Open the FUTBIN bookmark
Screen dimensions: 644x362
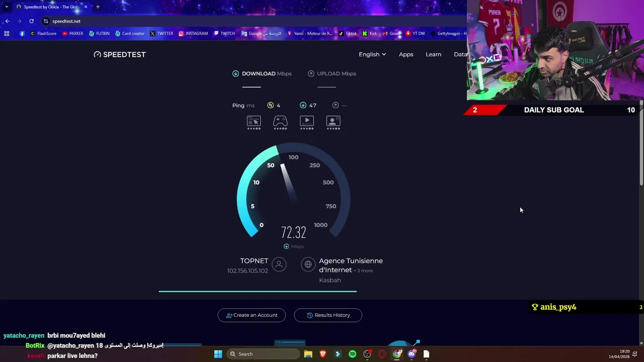point(99,34)
